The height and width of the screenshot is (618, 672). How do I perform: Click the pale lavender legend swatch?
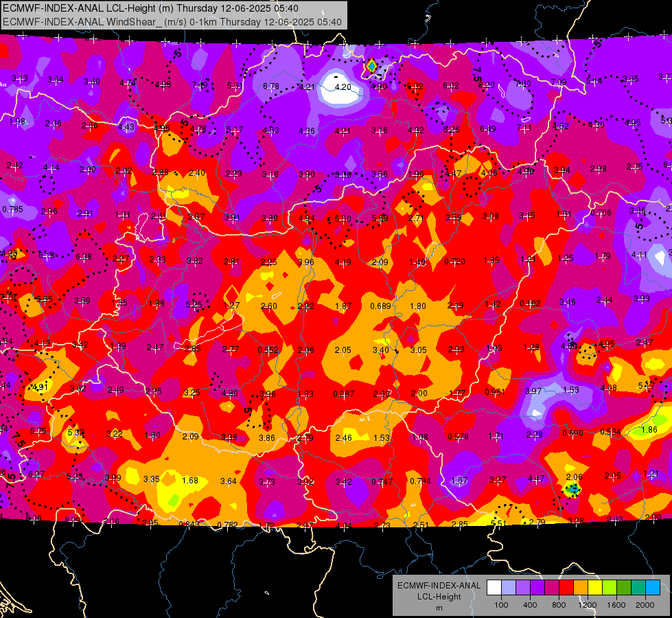(x=509, y=587)
